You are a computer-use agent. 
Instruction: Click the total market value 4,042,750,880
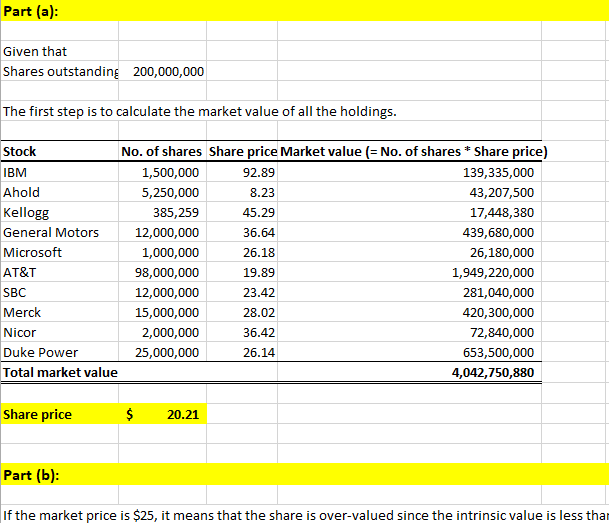pos(492,372)
